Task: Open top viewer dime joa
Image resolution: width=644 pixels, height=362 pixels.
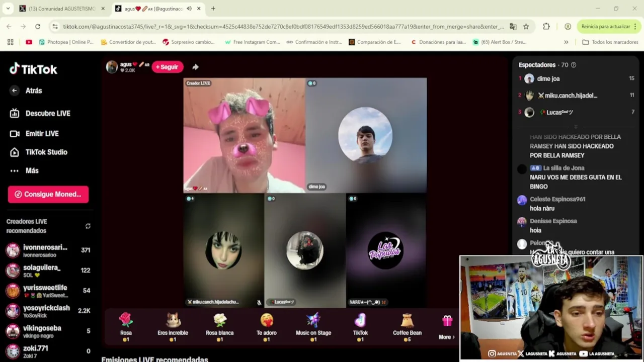Action: [x=577, y=78]
